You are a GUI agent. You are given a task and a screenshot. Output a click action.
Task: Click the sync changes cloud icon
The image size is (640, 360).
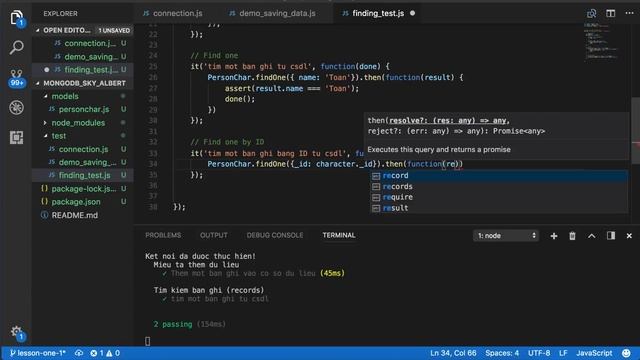coord(79,353)
